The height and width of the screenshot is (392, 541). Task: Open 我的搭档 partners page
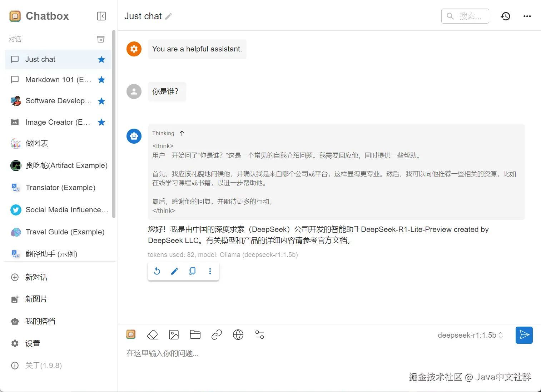pyautogui.click(x=58, y=321)
